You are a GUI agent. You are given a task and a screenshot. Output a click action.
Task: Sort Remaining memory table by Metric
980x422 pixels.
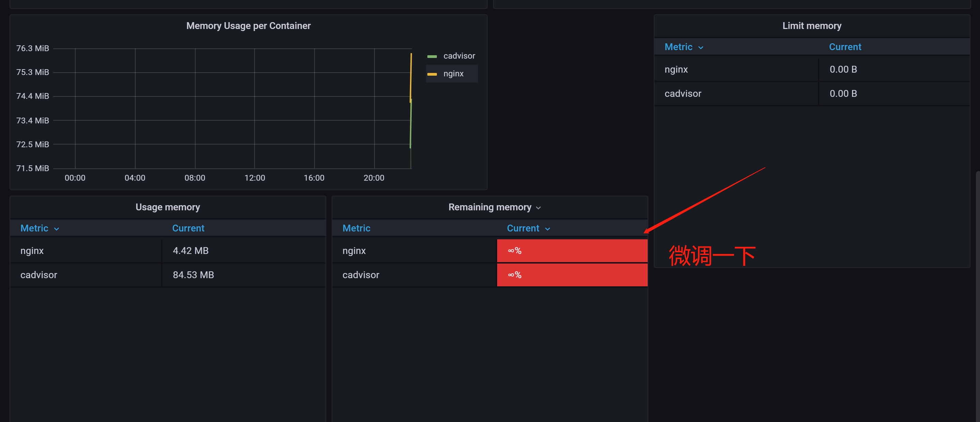[356, 228]
